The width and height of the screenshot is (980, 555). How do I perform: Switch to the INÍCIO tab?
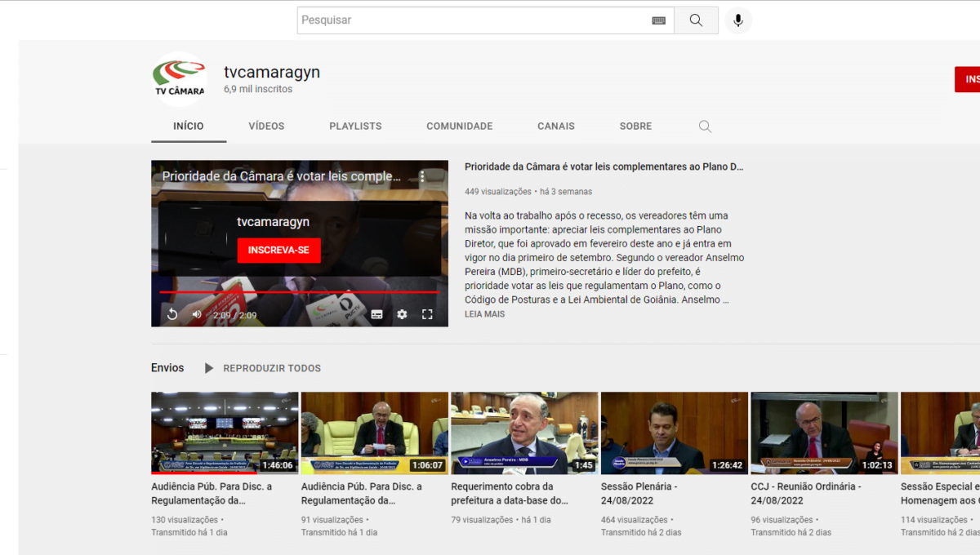click(x=189, y=127)
